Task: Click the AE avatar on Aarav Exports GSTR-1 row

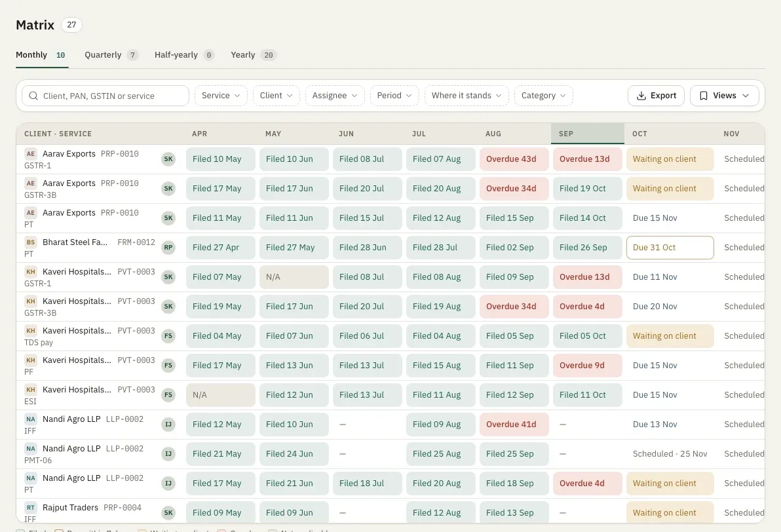Action: coord(31,154)
